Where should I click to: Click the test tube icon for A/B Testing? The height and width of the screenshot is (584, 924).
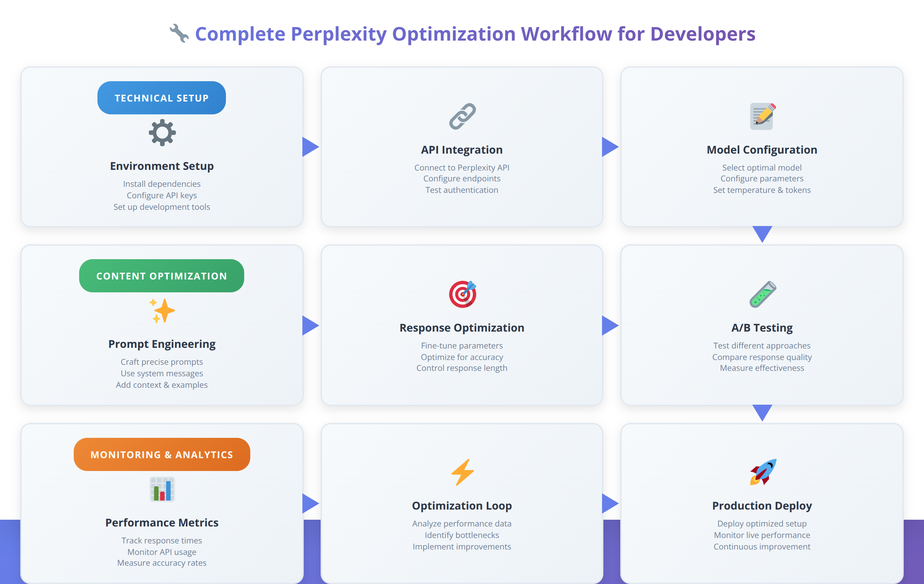pos(762,294)
